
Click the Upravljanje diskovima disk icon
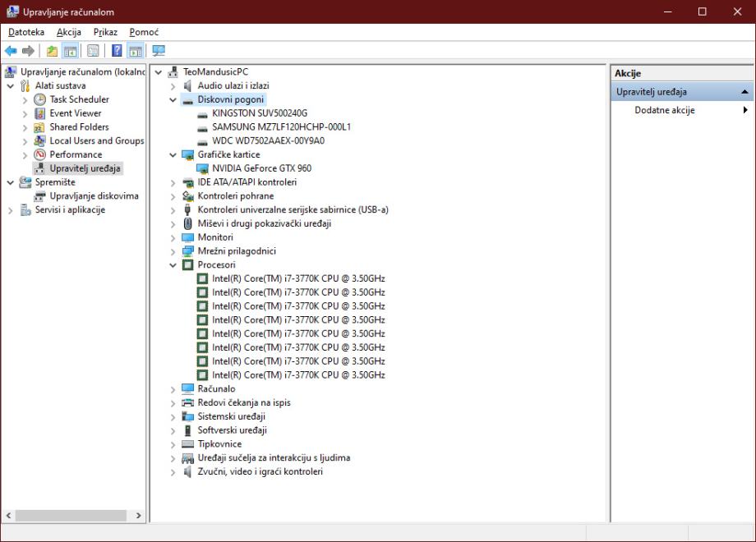[x=39, y=196]
